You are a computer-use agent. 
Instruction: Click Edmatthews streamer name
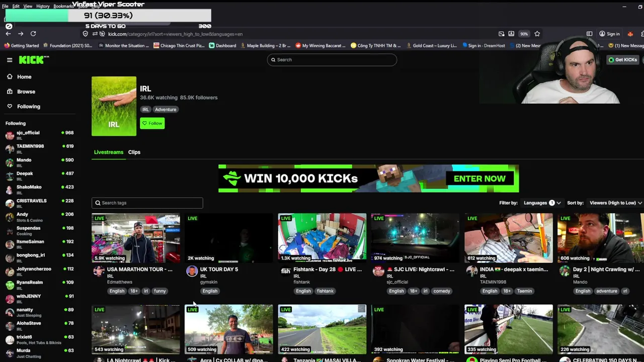pyautogui.click(x=120, y=282)
